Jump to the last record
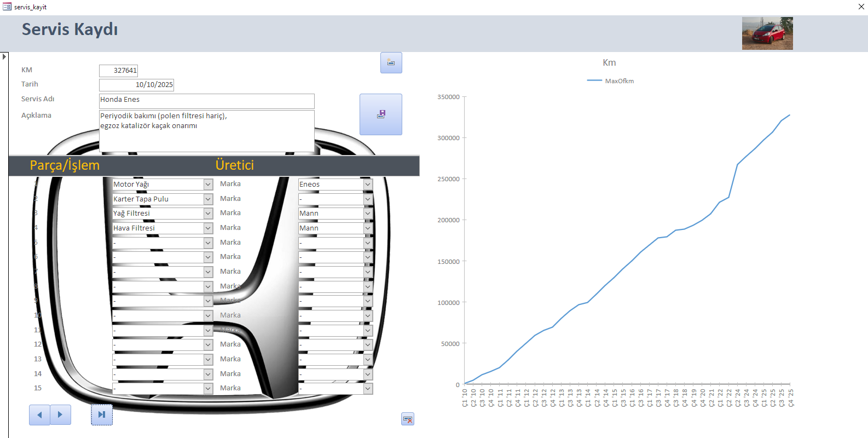 coord(101,415)
